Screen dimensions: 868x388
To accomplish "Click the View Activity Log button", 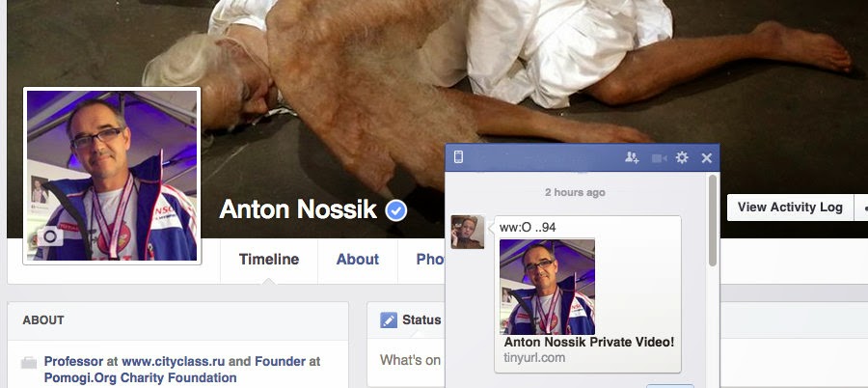I will [790, 208].
